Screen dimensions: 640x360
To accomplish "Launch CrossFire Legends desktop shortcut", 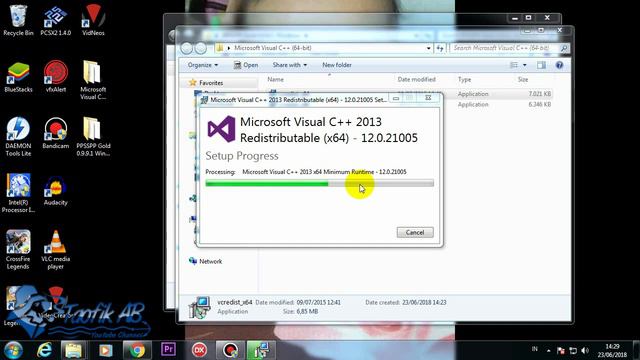I will [x=18, y=249].
